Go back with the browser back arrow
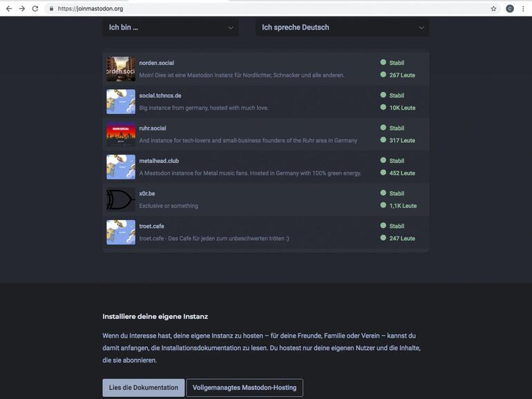532x399 pixels. [x=9, y=8]
